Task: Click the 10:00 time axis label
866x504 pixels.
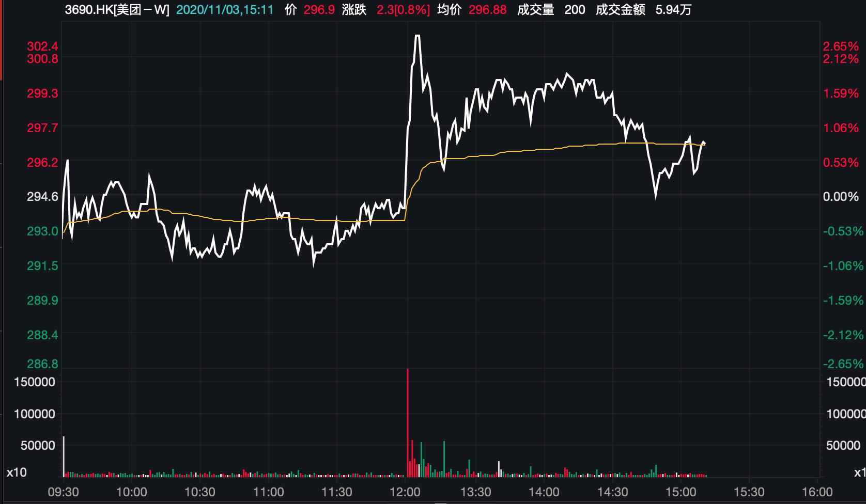Action: click(x=132, y=492)
